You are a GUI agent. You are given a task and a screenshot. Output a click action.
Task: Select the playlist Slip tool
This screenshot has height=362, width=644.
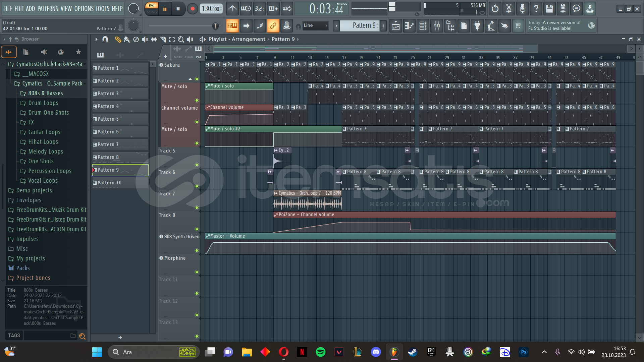coord(154,40)
